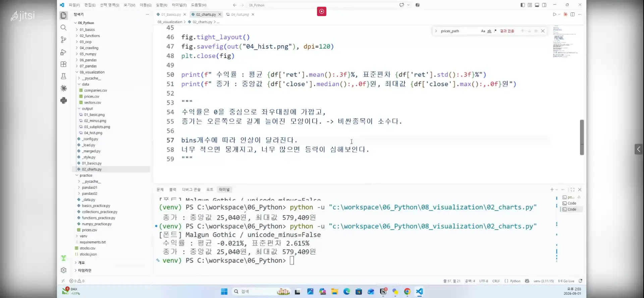Toggle Match Whole Word in find widget
Viewport: 644px width, 298px height.
(489, 31)
